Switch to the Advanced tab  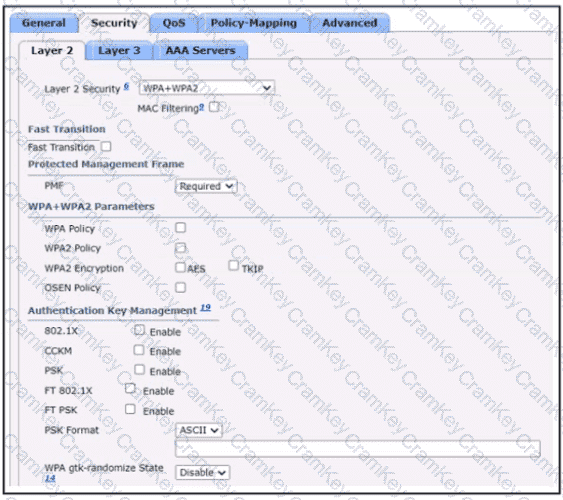(350, 23)
